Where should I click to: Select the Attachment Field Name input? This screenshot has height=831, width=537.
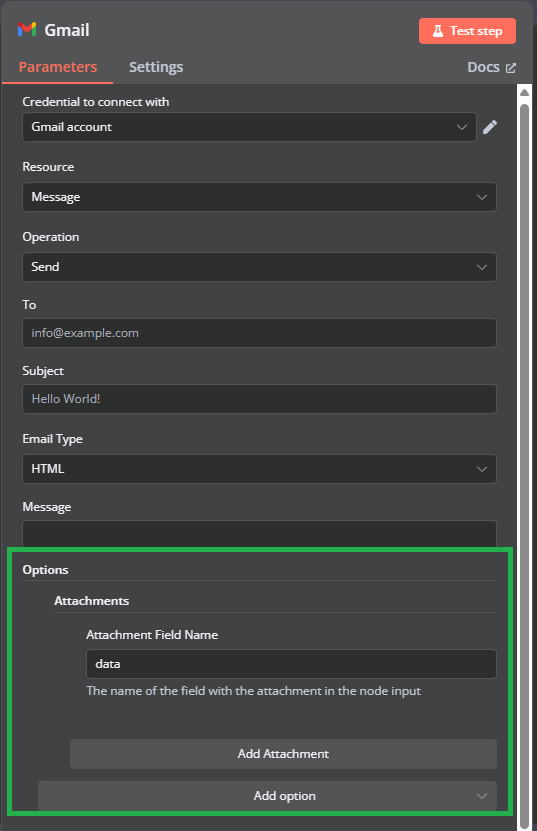(291, 664)
